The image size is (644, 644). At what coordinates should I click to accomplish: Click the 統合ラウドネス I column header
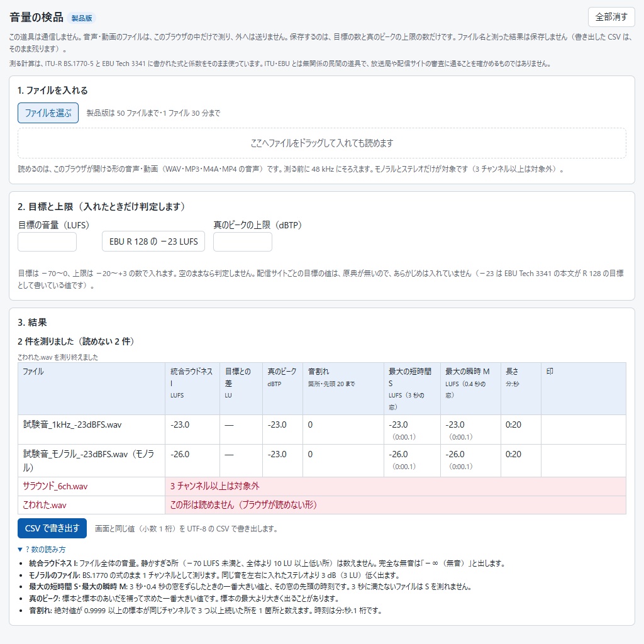click(x=192, y=389)
